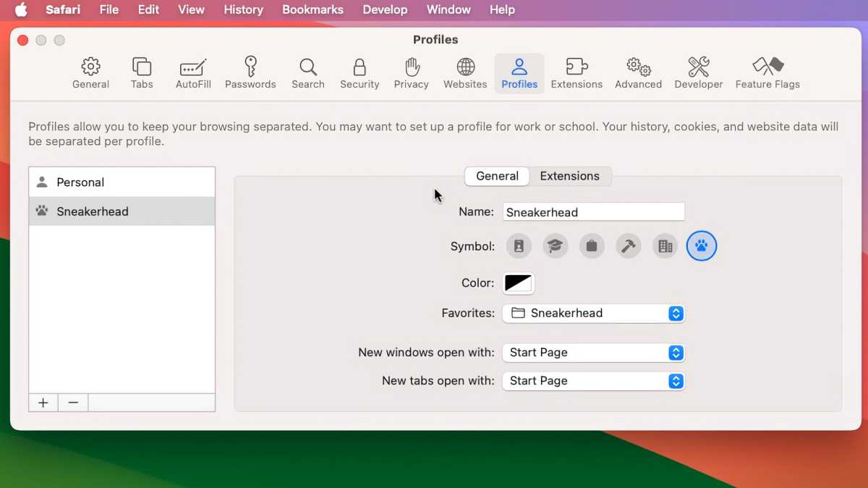Switch to the General profile tab
The width and height of the screenshot is (868, 488).
(x=497, y=176)
